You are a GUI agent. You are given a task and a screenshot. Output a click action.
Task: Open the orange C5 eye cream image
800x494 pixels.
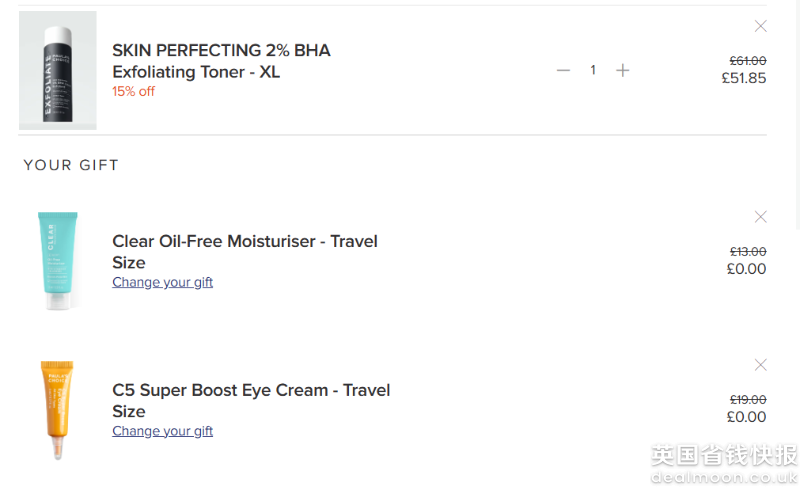[x=58, y=408]
